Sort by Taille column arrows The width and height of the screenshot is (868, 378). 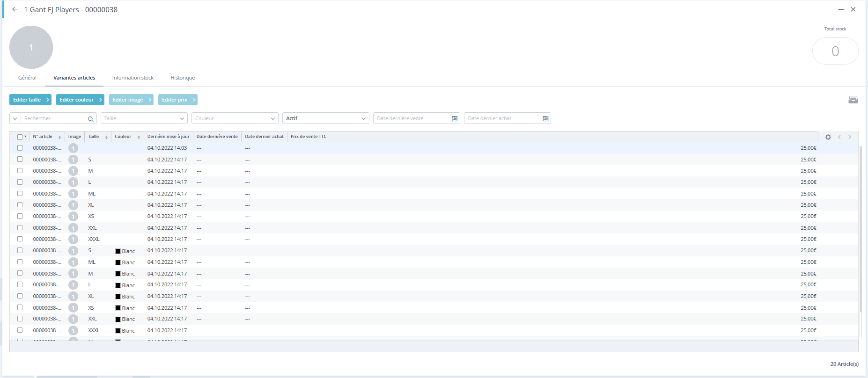(x=106, y=137)
